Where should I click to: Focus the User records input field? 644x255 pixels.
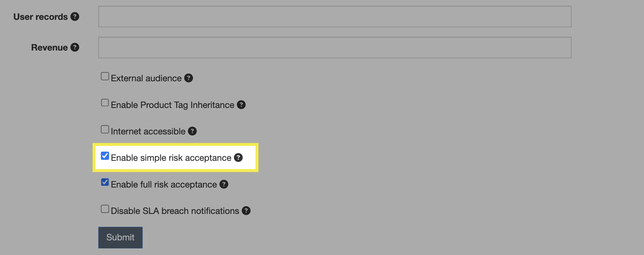tap(335, 17)
